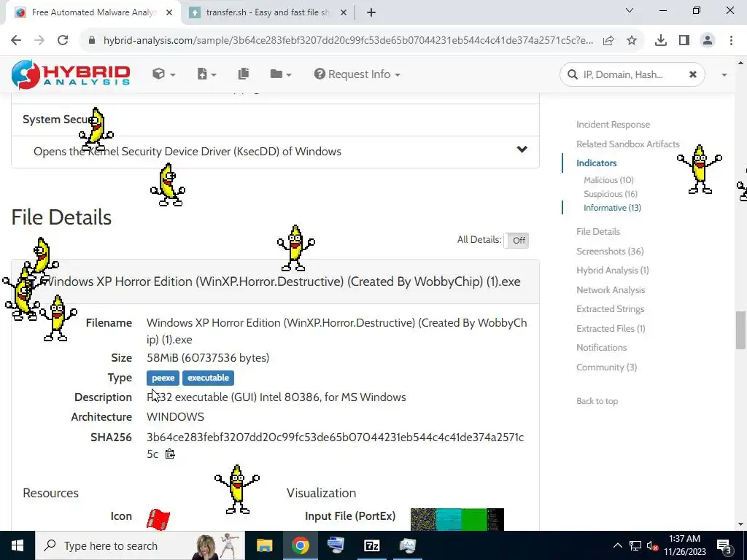This screenshot has width=747, height=560.
Task: Click the search magnifier icon
Action: [572, 74]
